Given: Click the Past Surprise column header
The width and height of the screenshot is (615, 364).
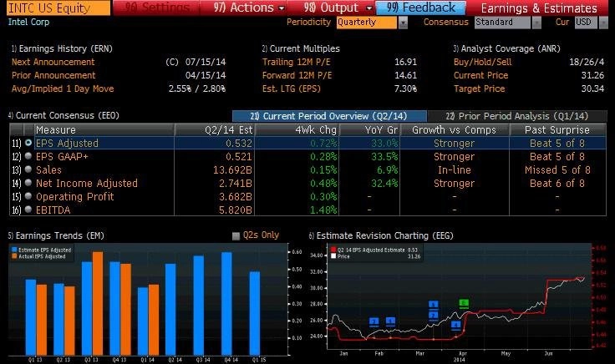Looking at the screenshot, I should [557, 129].
